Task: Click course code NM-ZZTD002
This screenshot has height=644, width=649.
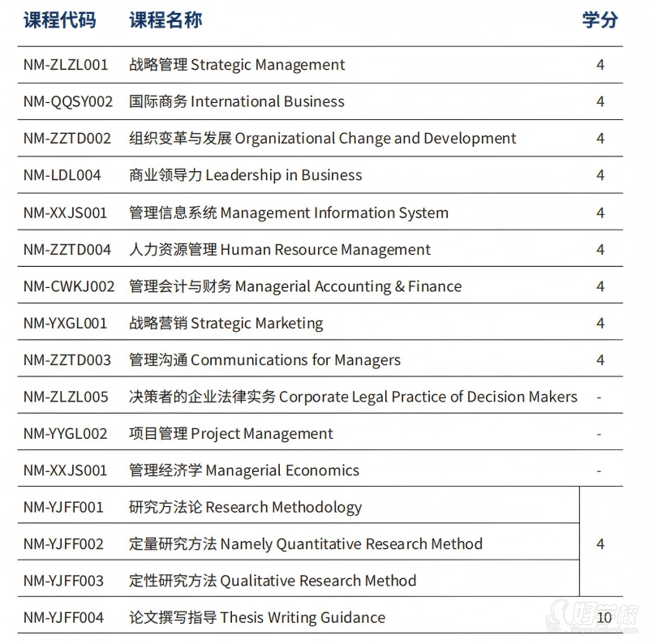Action: click(x=67, y=139)
